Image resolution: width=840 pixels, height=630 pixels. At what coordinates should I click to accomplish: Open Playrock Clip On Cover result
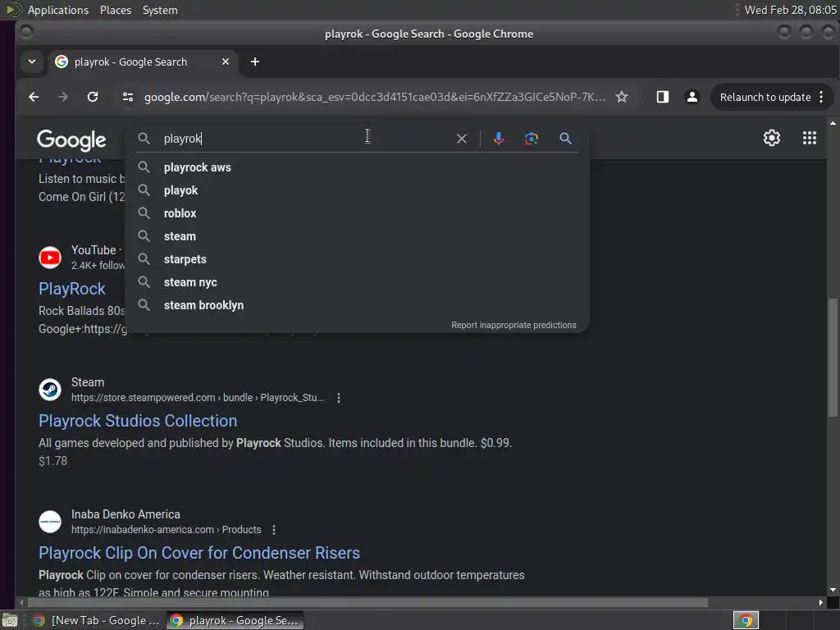(199, 553)
